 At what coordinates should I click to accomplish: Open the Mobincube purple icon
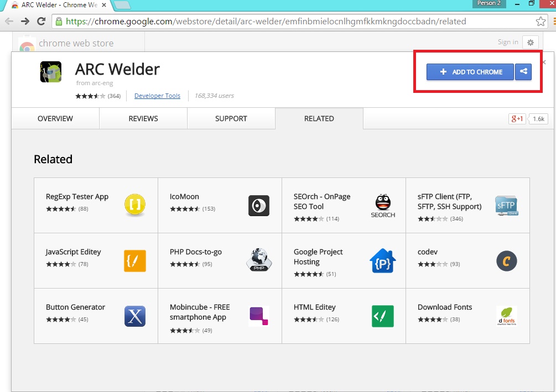[259, 316]
